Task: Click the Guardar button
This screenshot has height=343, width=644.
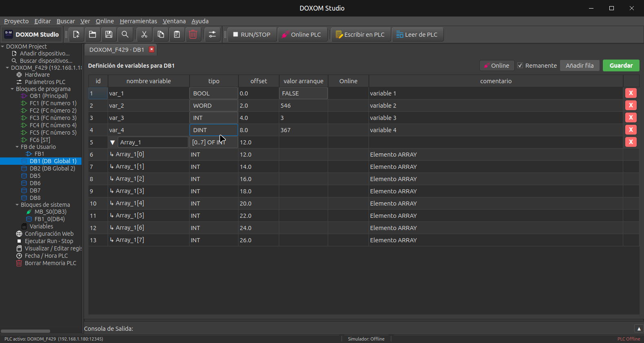Action: [621, 66]
